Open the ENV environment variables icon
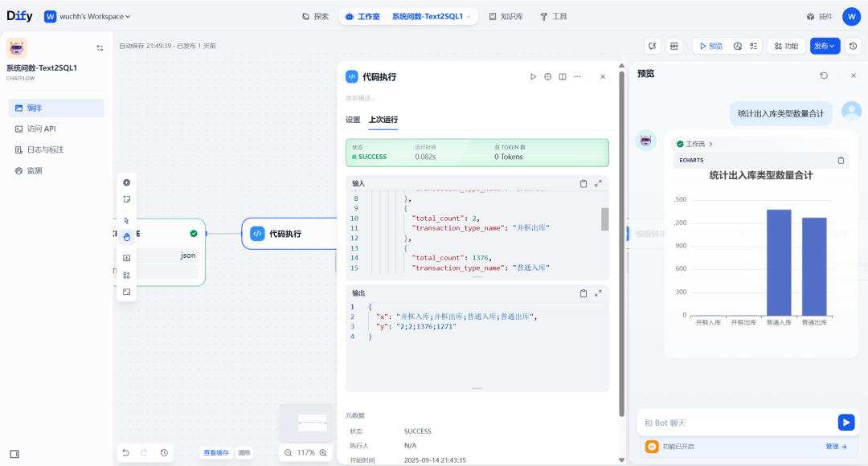 point(674,46)
